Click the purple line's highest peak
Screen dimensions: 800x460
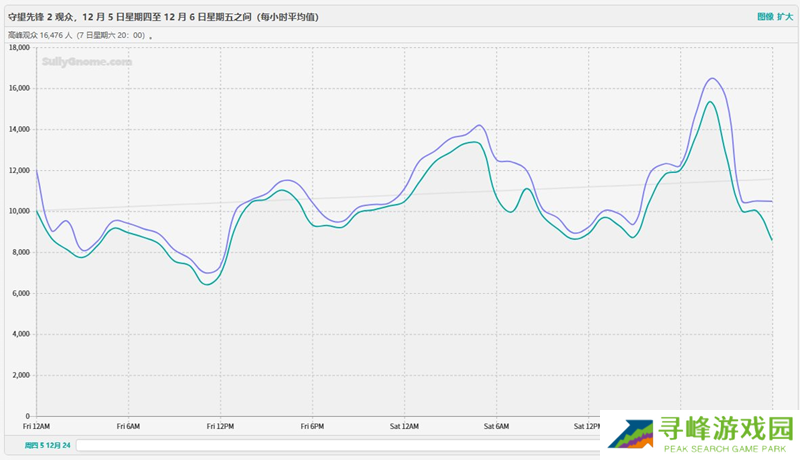(712, 78)
